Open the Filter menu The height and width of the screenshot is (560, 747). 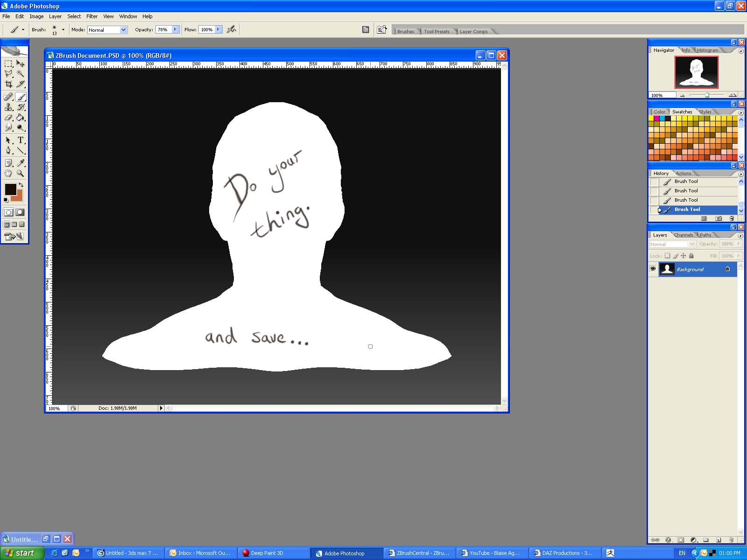tap(92, 16)
